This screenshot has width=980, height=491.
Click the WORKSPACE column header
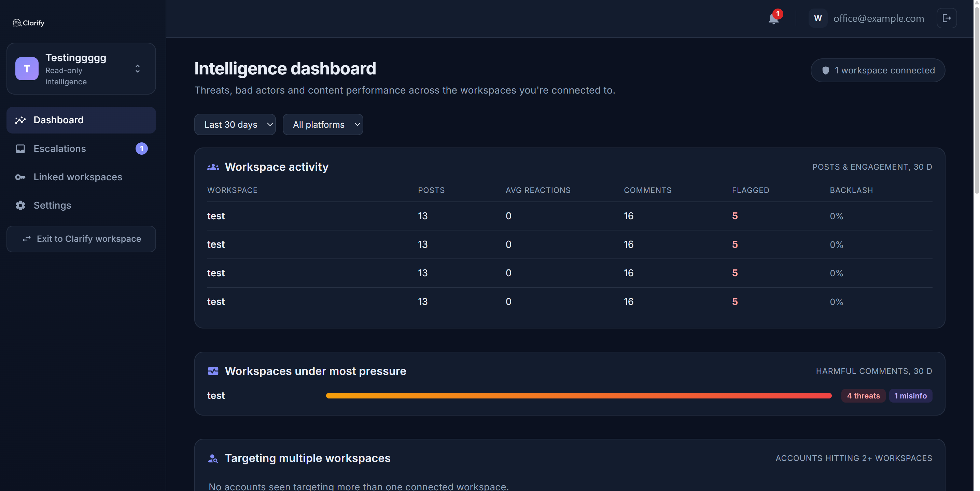232,190
